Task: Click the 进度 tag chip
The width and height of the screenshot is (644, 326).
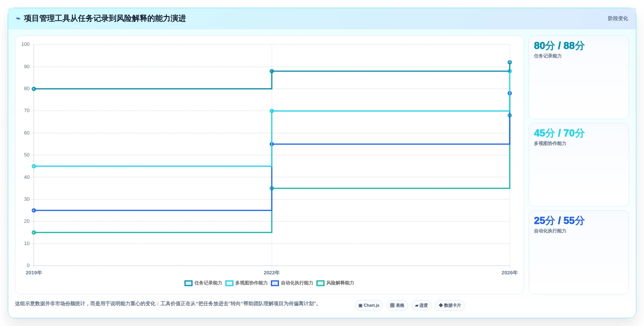Action: (421, 305)
